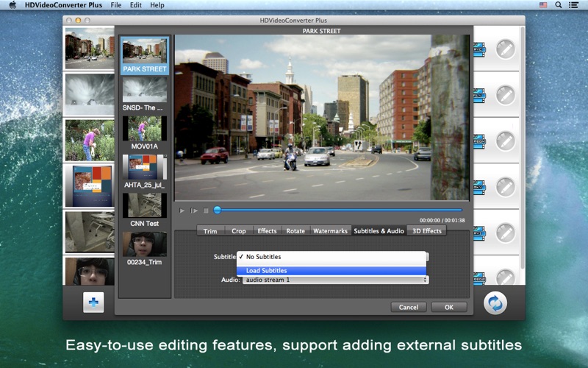Screen dimensions: 588x368
Task: Click colorful slide thumbnail in main file list
Action: tap(90, 186)
